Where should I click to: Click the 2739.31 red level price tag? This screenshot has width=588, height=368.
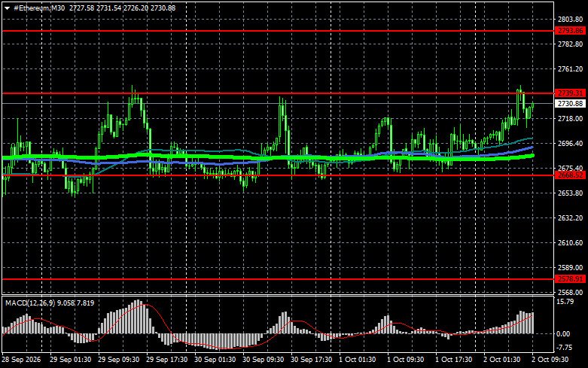[x=570, y=93]
